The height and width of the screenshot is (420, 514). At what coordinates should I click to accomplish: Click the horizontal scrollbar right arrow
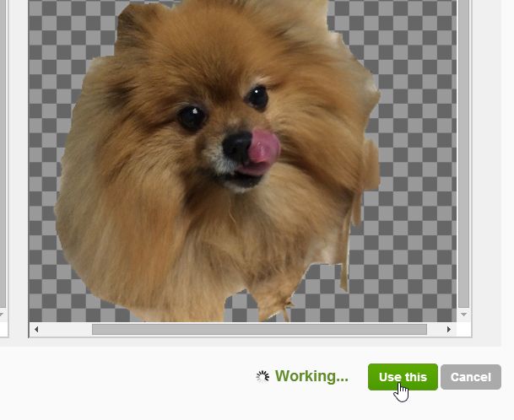tap(449, 329)
